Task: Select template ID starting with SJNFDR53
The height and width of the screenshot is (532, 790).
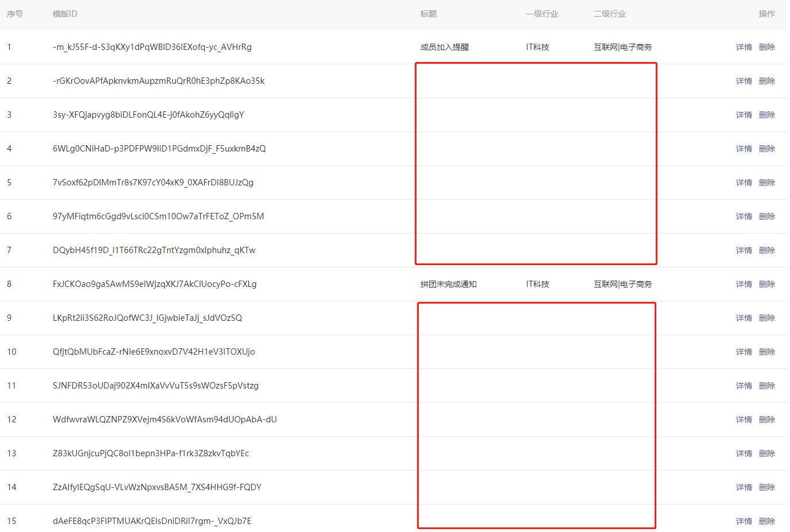Action: (x=155, y=386)
